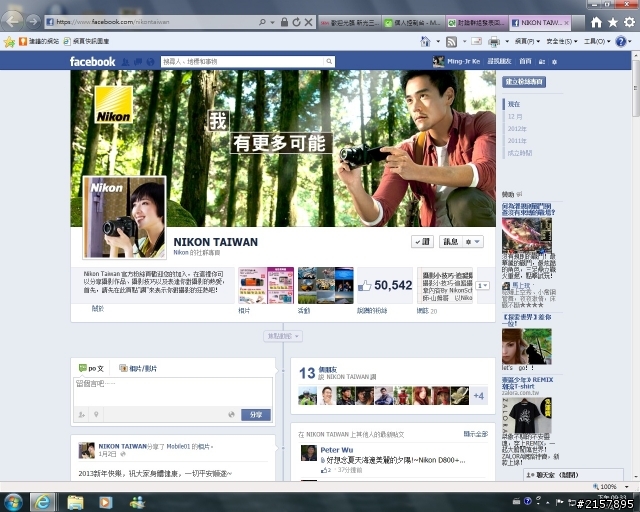
Task: Open Facebook notifications globe icon
Action: 151,62
